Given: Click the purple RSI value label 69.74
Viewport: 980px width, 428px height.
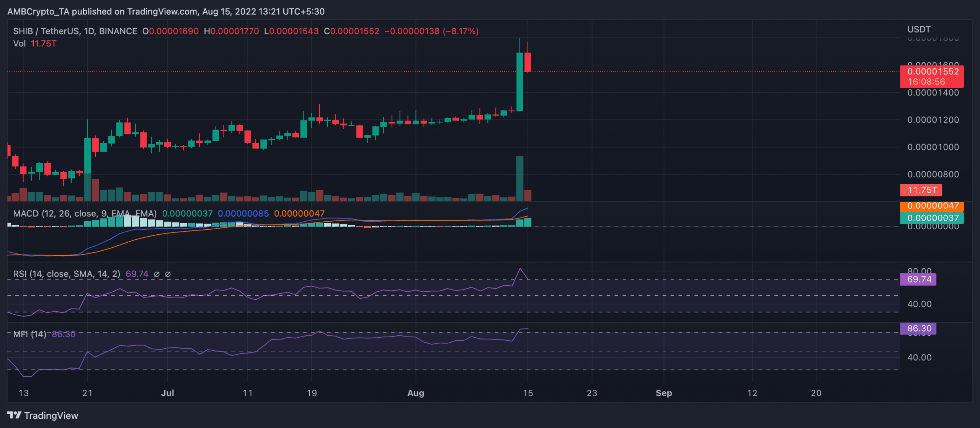Looking at the screenshot, I should click(x=919, y=279).
